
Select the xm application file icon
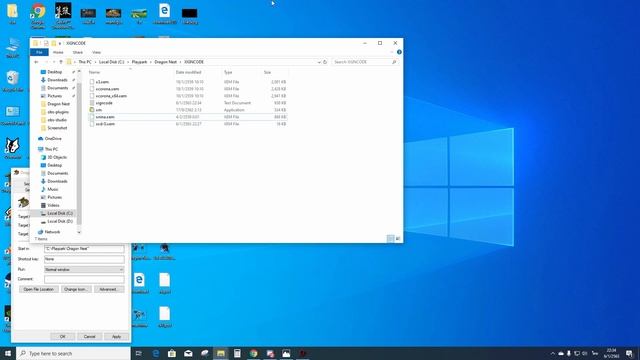click(x=92, y=110)
